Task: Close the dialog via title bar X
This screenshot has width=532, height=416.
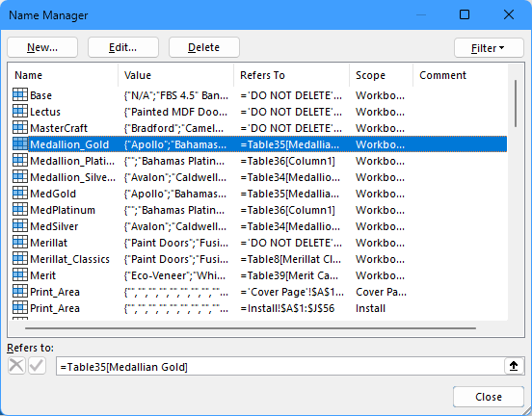Action: pos(509,14)
